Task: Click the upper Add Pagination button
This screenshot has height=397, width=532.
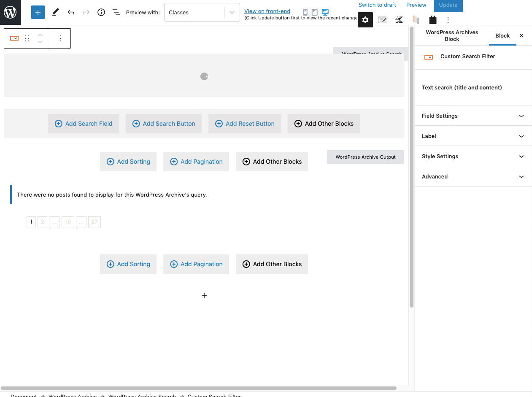Action: [x=196, y=162]
